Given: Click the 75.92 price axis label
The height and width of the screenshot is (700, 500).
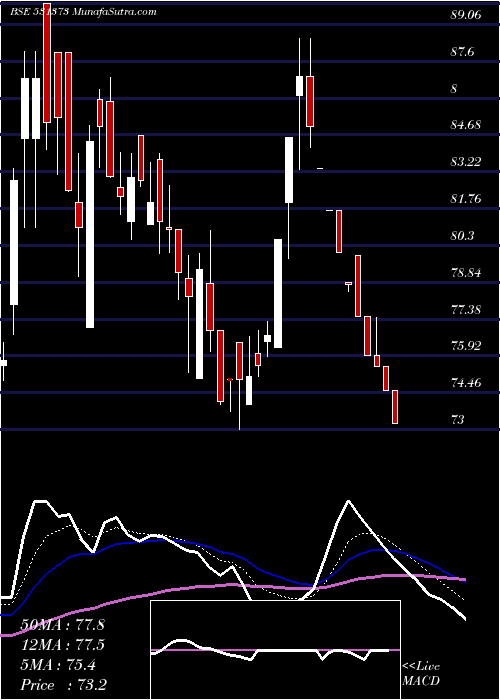Looking at the screenshot, I should 466,346.
